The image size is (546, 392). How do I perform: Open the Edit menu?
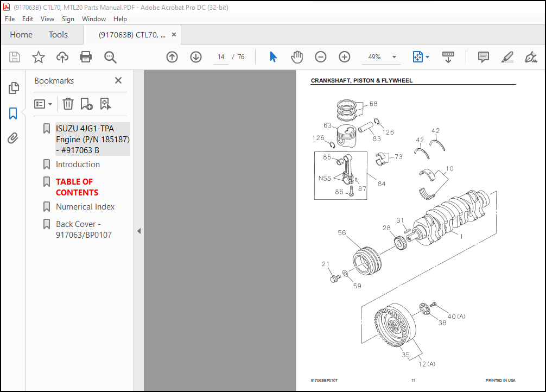click(x=28, y=19)
